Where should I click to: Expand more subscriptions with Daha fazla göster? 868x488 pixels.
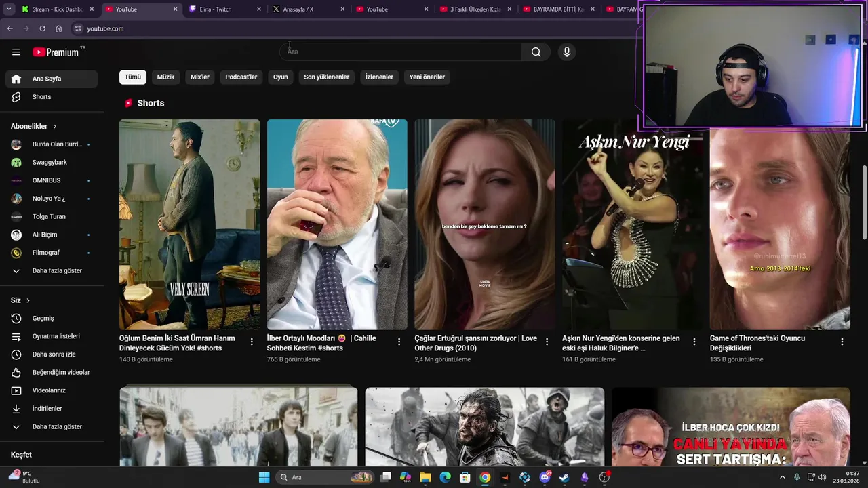tap(52, 271)
